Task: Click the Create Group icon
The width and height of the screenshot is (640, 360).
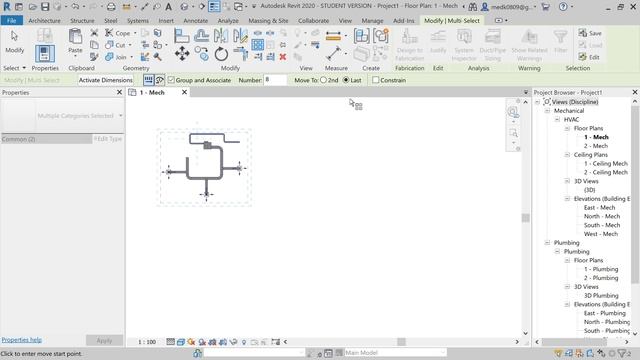Action: click(380, 36)
